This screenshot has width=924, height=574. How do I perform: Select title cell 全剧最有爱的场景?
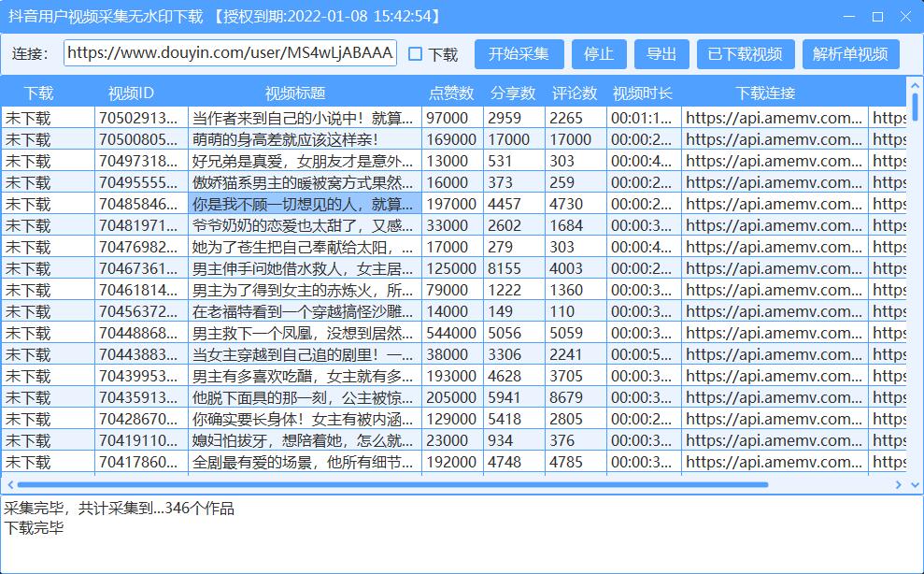(x=305, y=462)
